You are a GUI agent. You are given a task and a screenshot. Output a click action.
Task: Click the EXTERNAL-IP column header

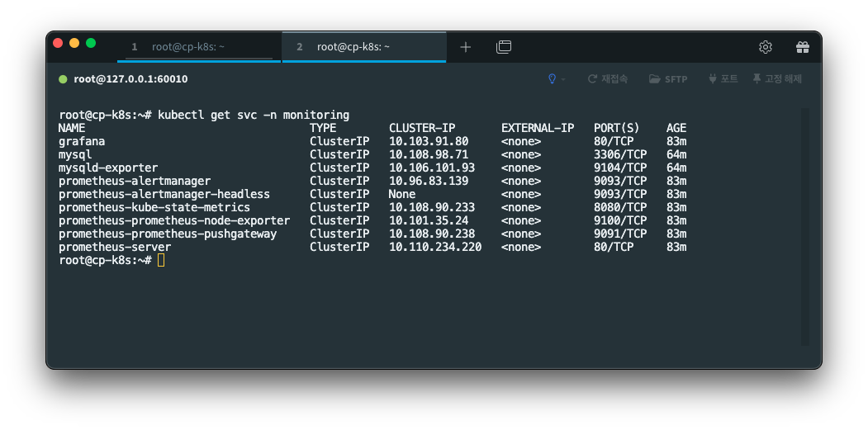(538, 129)
